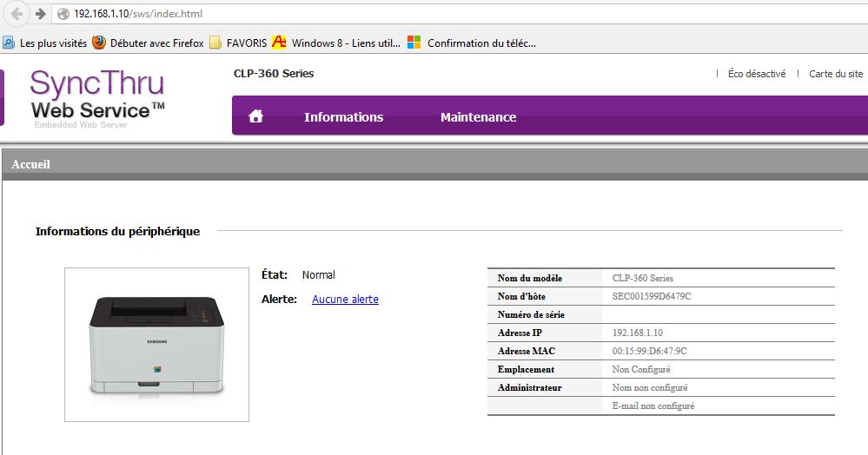Click the 'Windows 8 - Liens util...' bookmark icon
The width and height of the screenshot is (868, 455).
(279, 42)
